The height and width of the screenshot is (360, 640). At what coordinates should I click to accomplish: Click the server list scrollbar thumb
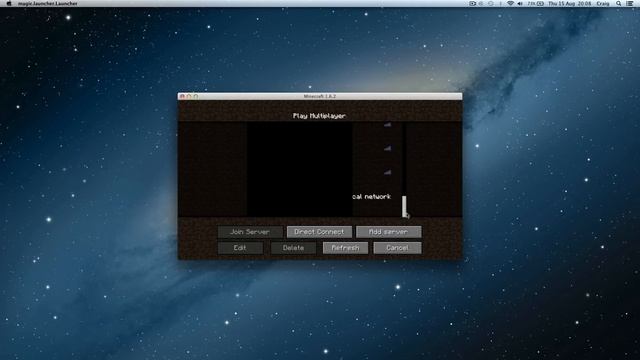pos(404,206)
